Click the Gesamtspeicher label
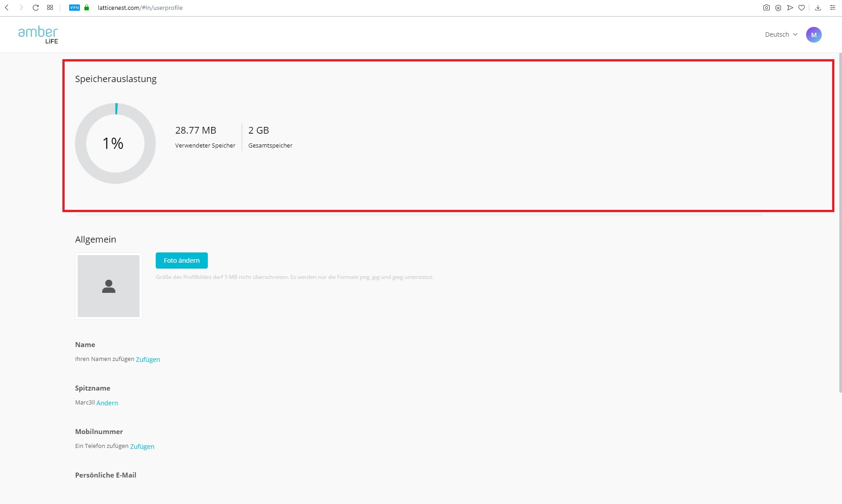This screenshot has width=842, height=504. pyautogui.click(x=270, y=146)
